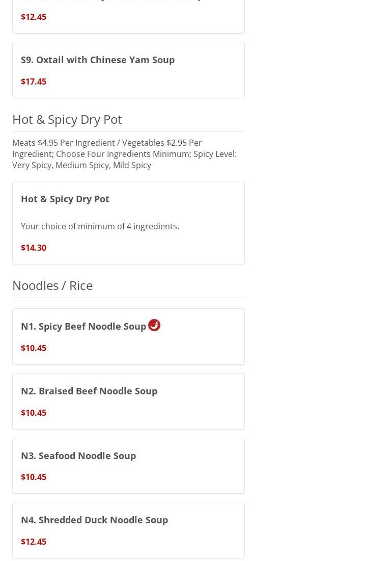This screenshot has width=392, height=561.
Task: Click 'Your choice of minimum of 4 ingredients'
Action: pyautogui.click(x=100, y=226)
